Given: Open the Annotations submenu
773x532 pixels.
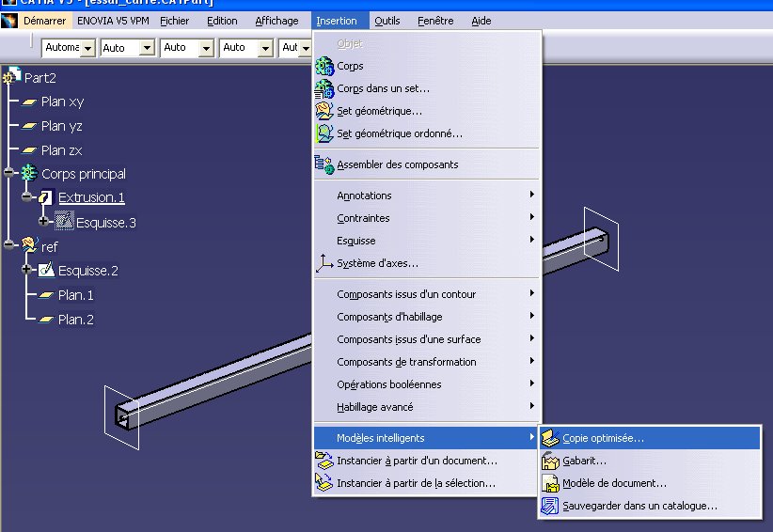Looking at the screenshot, I should [x=427, y=196].
